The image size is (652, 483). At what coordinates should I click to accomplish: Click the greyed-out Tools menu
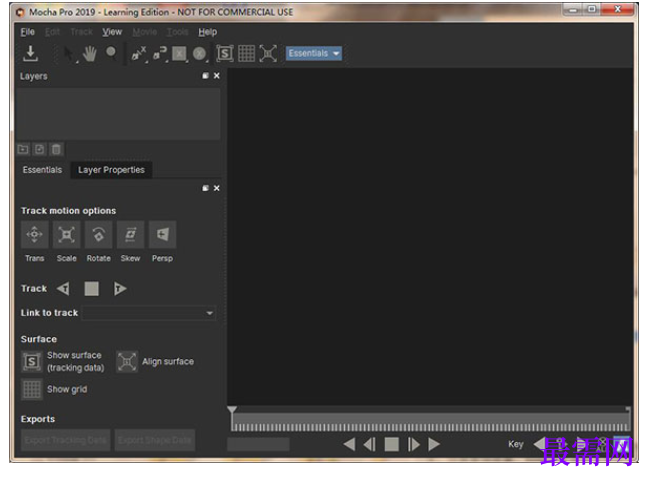click(178, 32)
